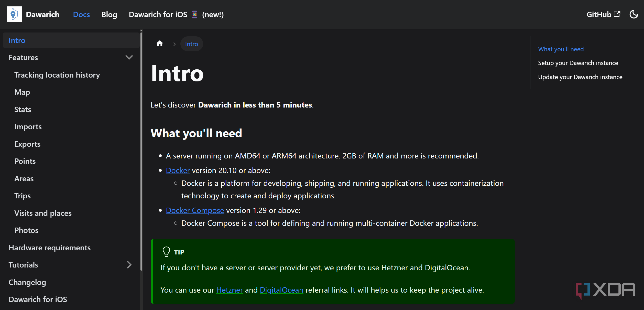Jump to Setup your Dawarich instance section

[578, 63]
